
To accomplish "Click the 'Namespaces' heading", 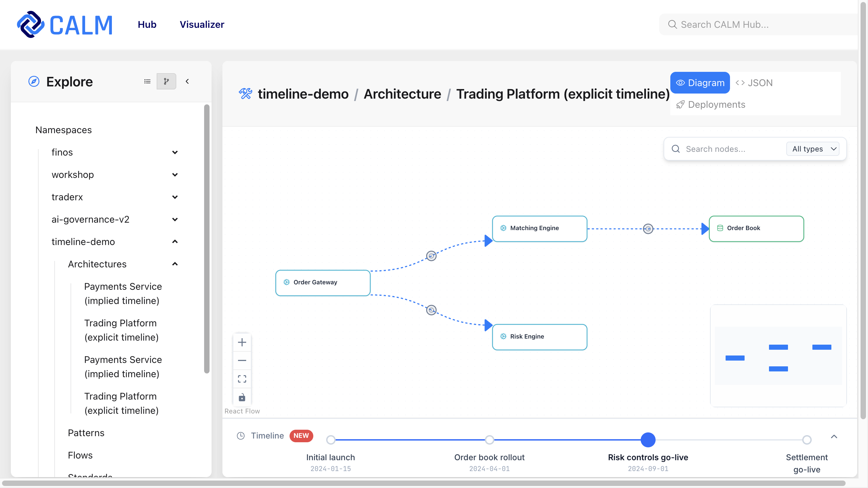I will (x=63, y=130).
